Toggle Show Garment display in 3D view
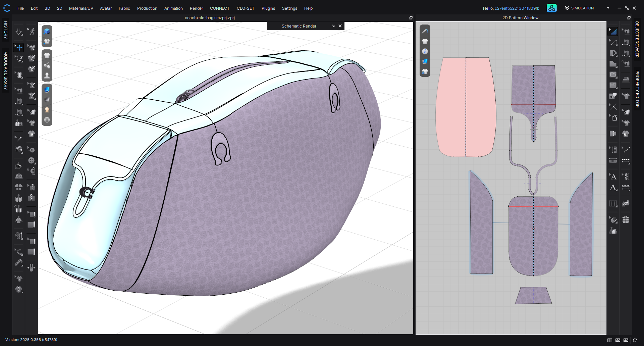The height and width of the screenshot is (346, 644). pyautogui.click(x=47, y=55)
